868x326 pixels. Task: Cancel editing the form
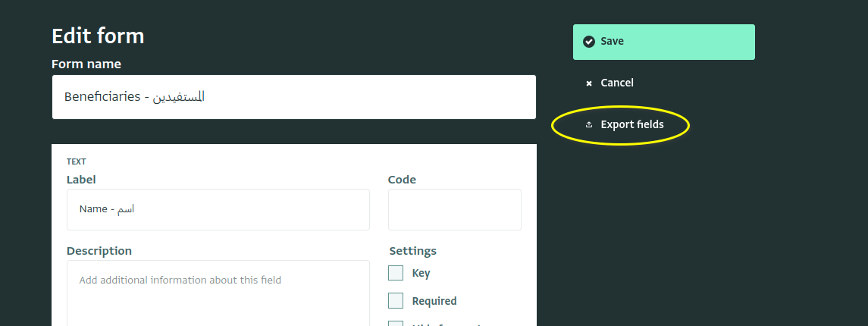[x=609, y=83]
